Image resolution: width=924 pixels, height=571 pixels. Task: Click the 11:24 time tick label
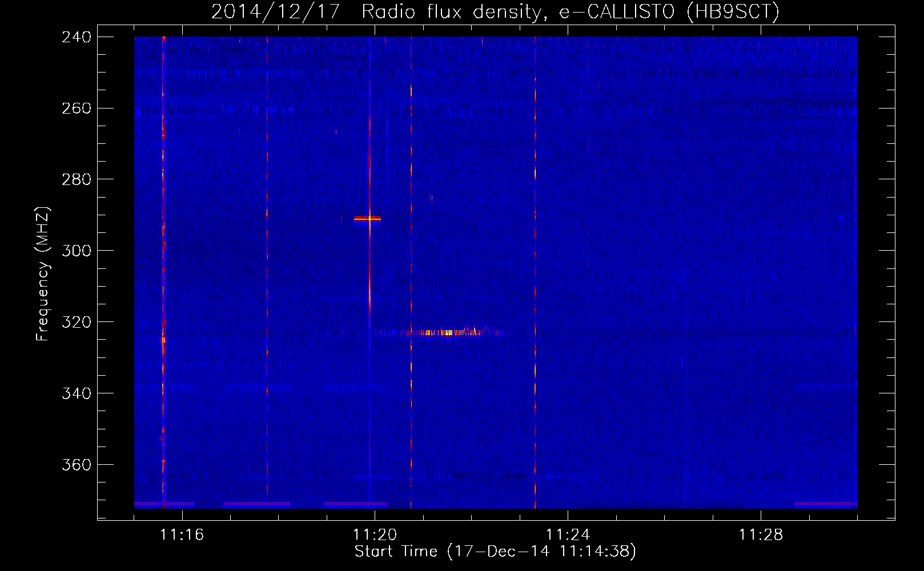(x=568, y=535)
